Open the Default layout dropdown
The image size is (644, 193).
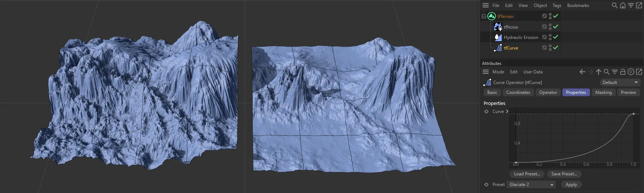[620, 83]
